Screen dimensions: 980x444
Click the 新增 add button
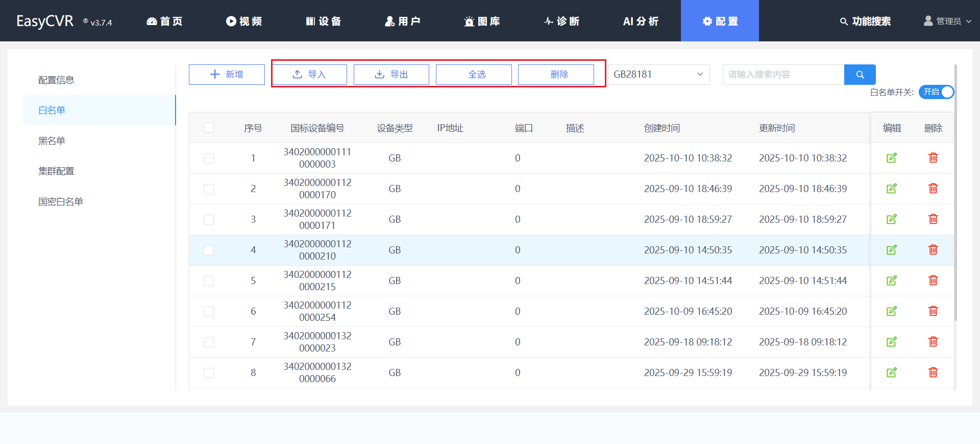click(x=227, y=75)
